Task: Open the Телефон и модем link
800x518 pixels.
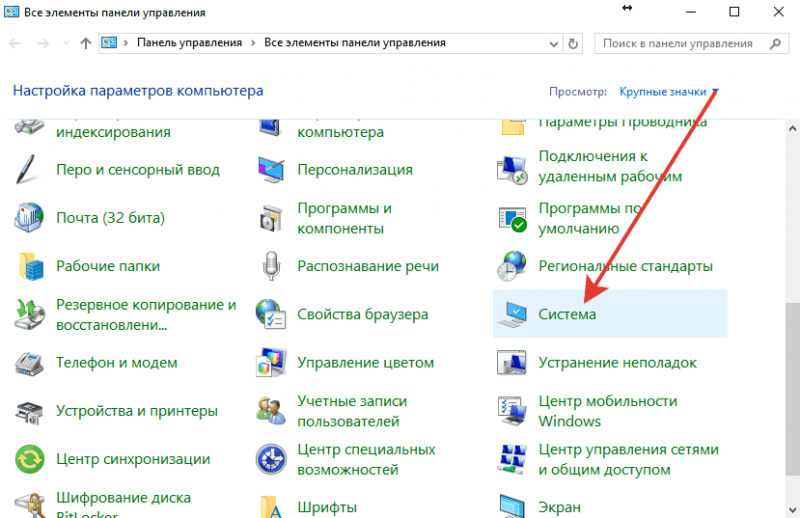Action: (x=117, y=363)
